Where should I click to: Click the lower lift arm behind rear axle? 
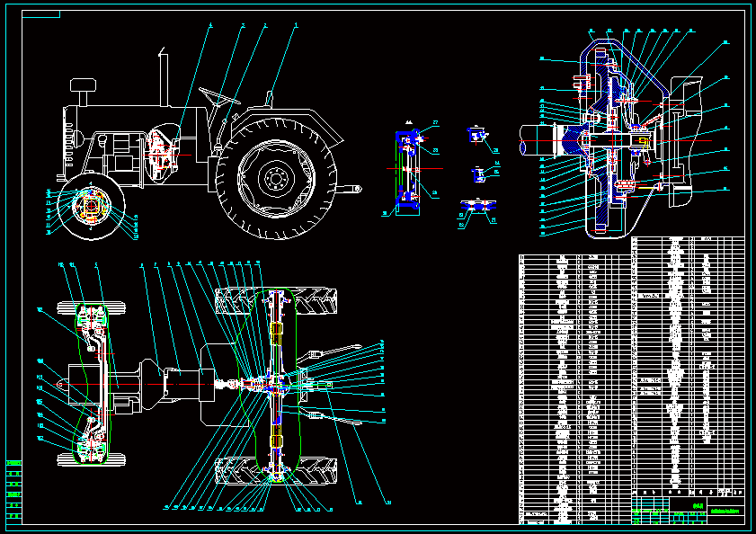point(331,416)
